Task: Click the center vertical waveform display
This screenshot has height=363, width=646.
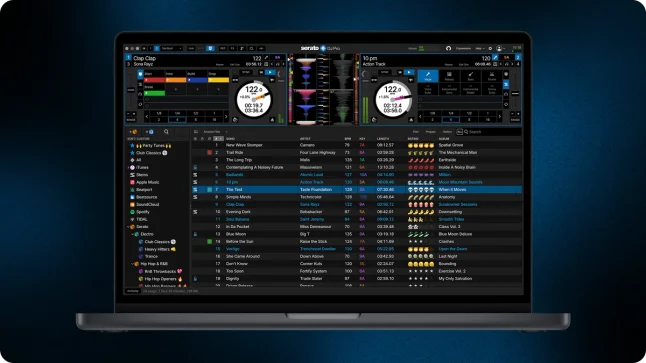Action: click(x=323, y=89)
